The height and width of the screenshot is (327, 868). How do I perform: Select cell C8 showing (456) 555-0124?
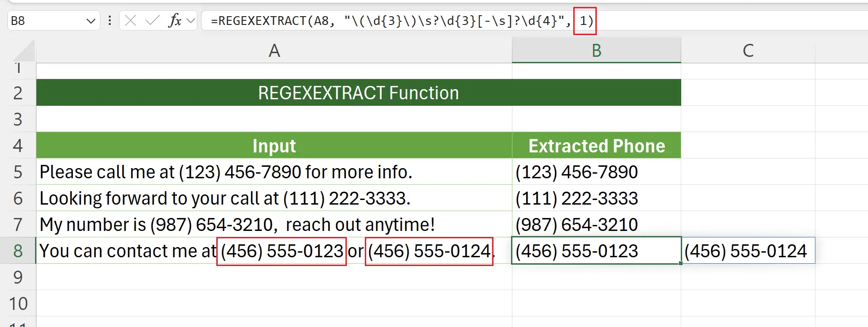point(748,251)
